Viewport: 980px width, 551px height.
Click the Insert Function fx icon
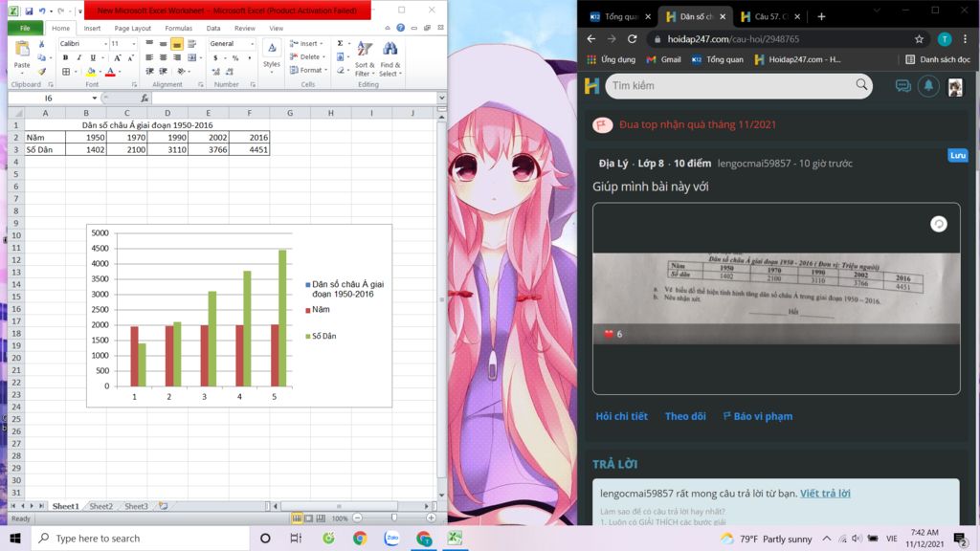pyautogui.click(x=145, y=99)
